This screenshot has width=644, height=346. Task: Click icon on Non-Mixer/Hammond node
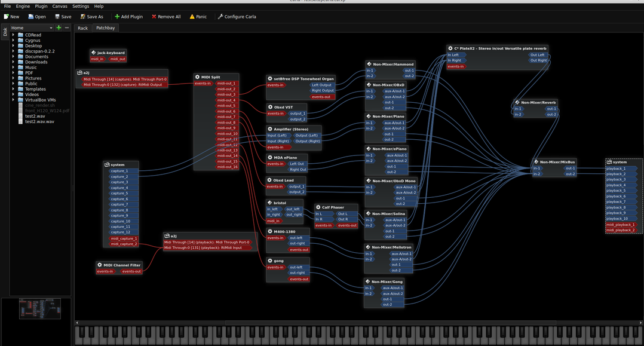click(x=369, y=64)
